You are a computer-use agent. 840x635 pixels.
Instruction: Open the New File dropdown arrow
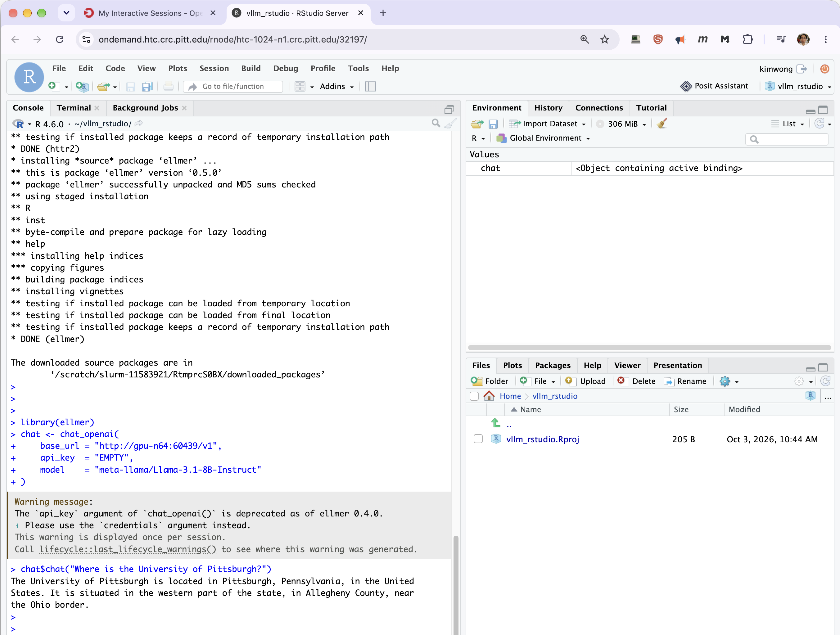click(66, 87)
